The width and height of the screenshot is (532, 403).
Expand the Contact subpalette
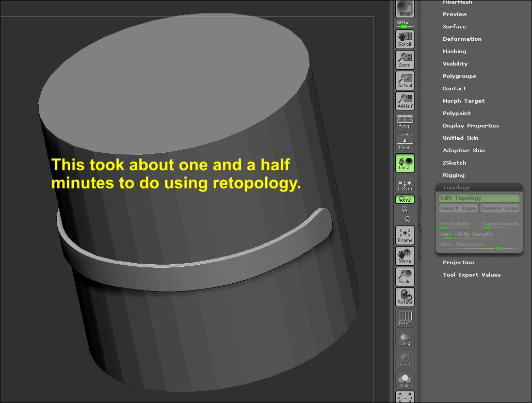point(454,89)
